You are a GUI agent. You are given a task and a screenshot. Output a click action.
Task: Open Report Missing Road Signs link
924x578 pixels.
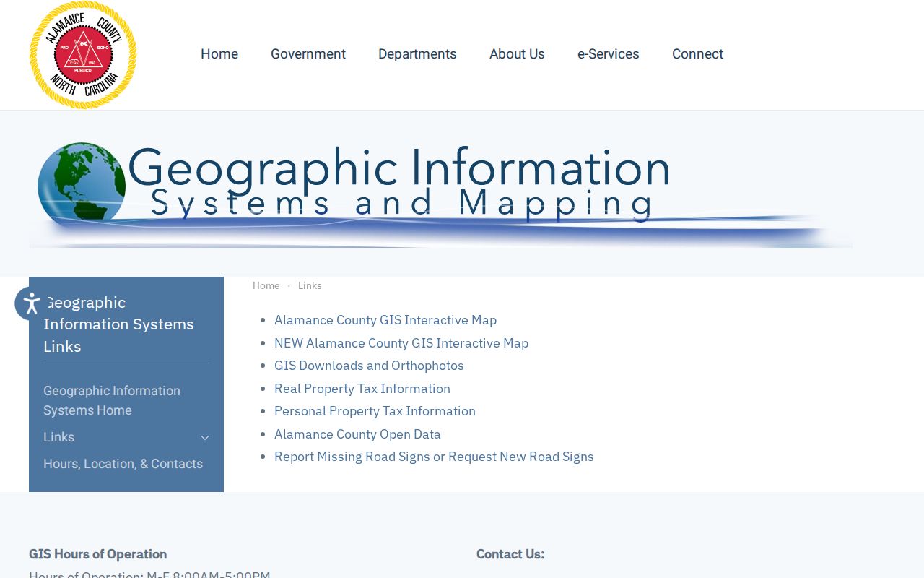(x=434, y=457)
